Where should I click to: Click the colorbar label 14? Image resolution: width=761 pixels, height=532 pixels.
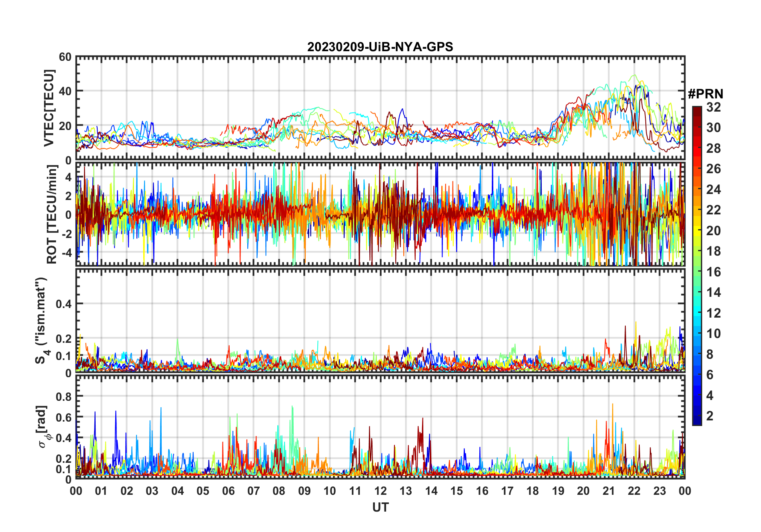(x=713, y=292)
